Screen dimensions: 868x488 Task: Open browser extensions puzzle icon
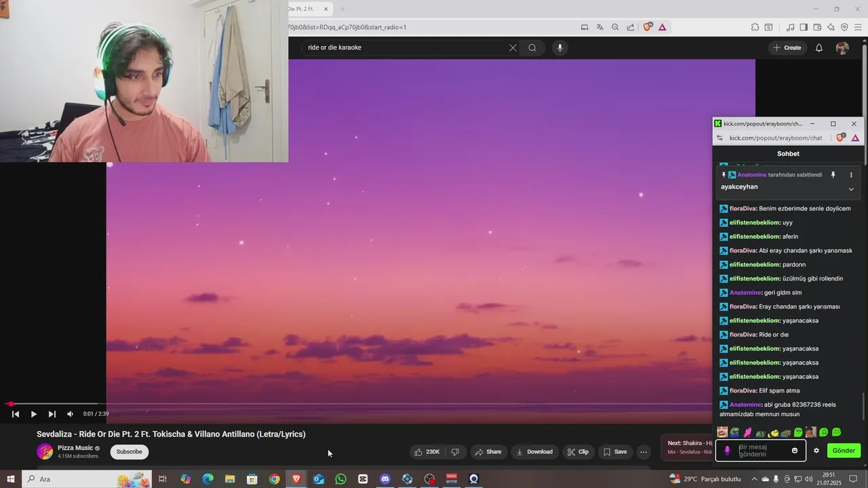click(x=755, y=27)
